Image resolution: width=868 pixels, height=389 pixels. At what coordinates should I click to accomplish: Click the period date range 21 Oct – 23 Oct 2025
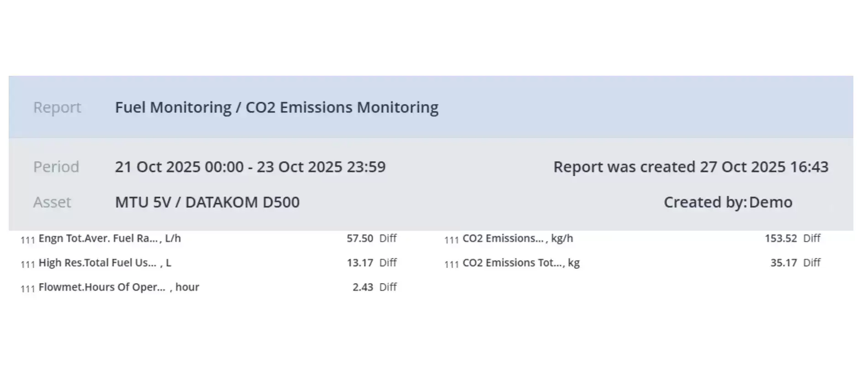250,167
